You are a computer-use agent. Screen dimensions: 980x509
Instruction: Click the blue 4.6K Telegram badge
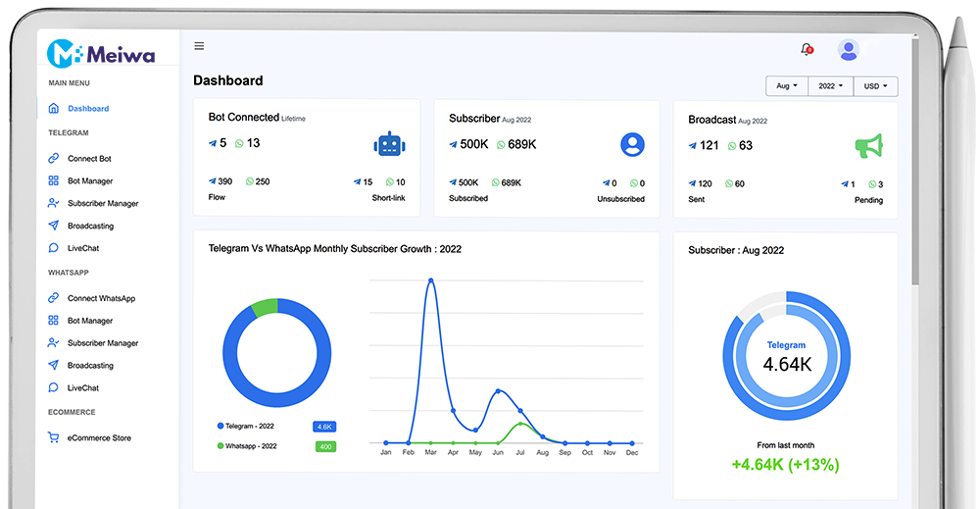pos(324,427)
